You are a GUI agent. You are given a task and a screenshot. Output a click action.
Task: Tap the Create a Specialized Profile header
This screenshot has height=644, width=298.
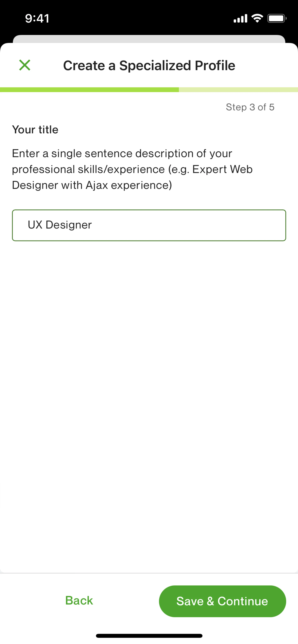click(149, 66)
